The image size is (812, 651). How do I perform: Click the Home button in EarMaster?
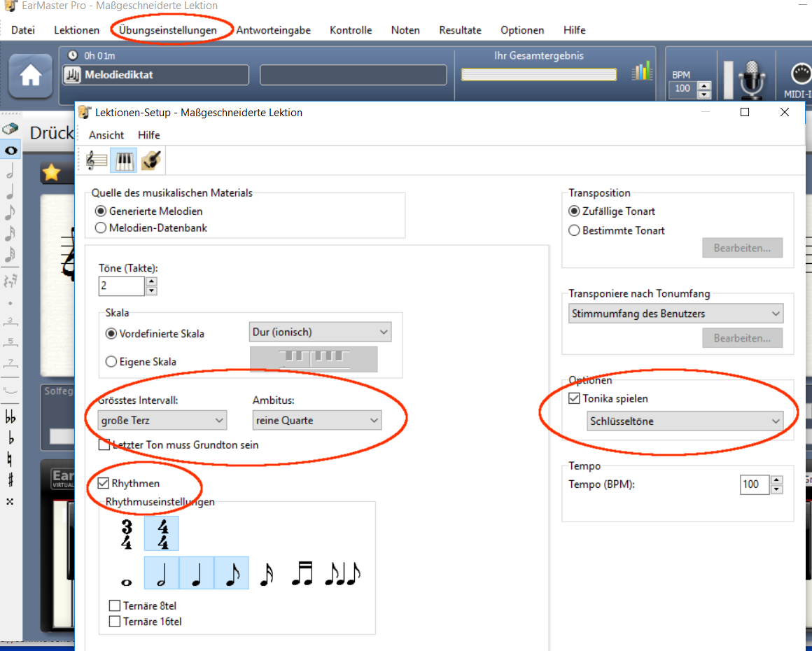pos(31,76)
